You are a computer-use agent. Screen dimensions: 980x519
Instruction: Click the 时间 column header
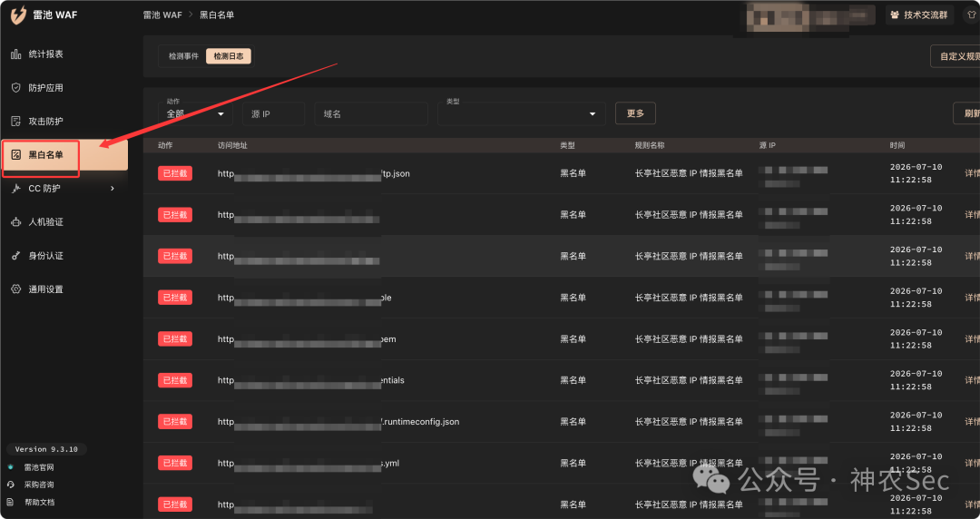(x=897, y=145)
